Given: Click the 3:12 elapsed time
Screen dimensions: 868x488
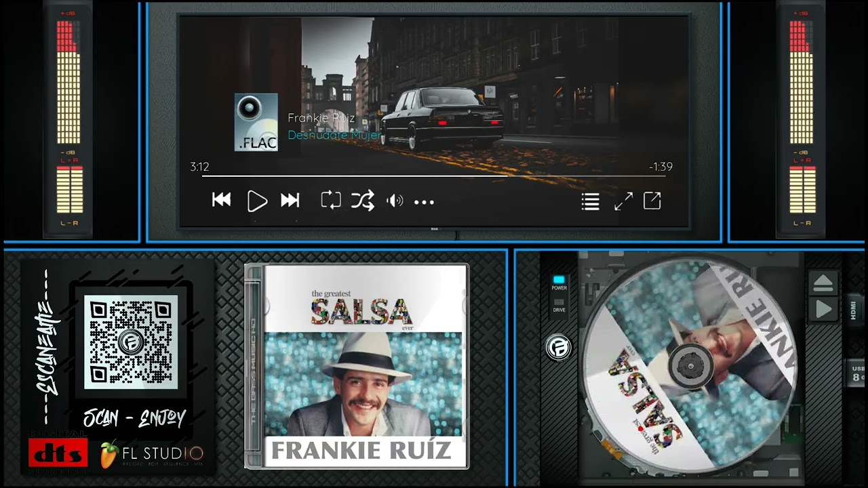Looking at the screenshot, I should [199, 167].
